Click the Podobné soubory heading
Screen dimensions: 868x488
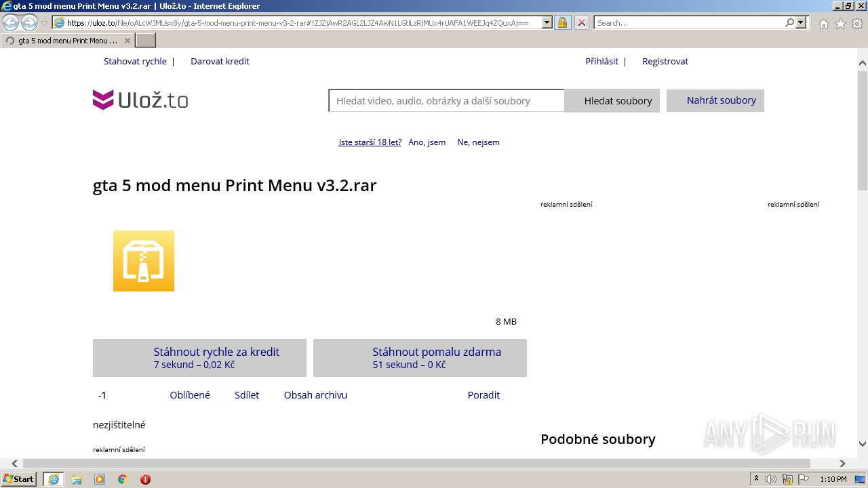(598, 439)
